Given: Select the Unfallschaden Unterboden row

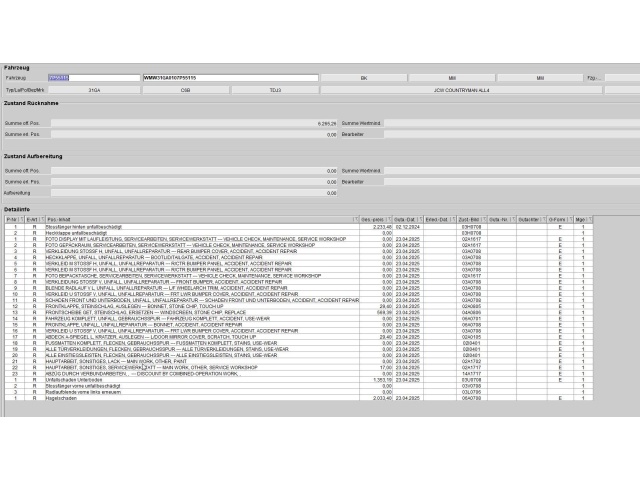Looking at the screenshot, I should tap(200, 380).
